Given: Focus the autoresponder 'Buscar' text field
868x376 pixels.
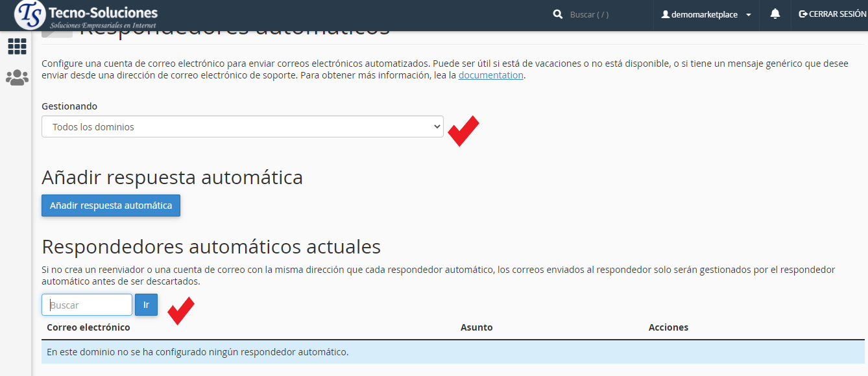Looking at the screenshot, I should pyautogui.click(x=87, y=305).
